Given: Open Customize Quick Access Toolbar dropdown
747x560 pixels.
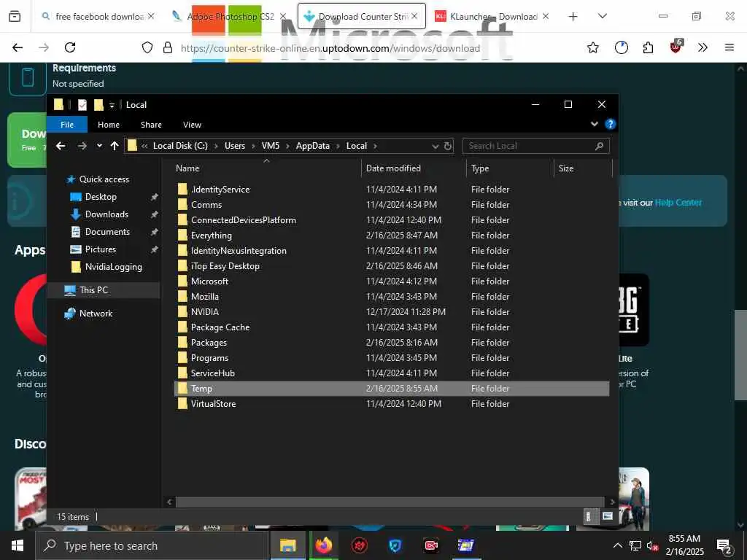Looking at the screenshot, I should (x=112, y=105).
